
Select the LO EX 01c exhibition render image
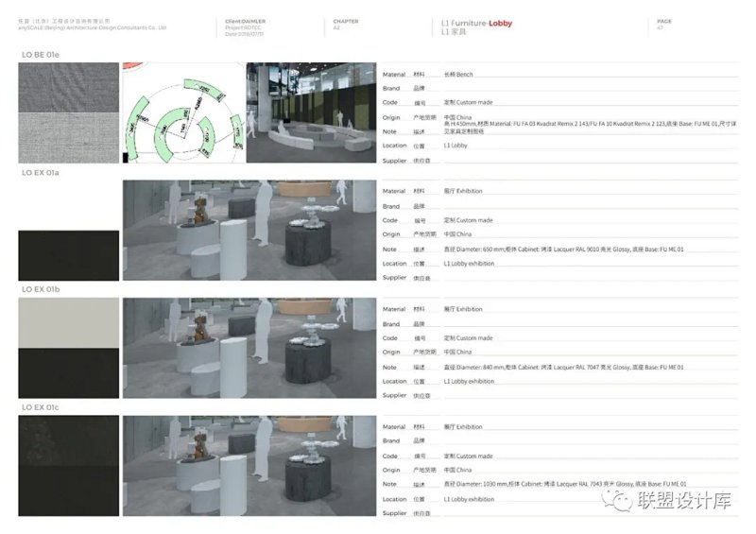click(x=249, y=466)
